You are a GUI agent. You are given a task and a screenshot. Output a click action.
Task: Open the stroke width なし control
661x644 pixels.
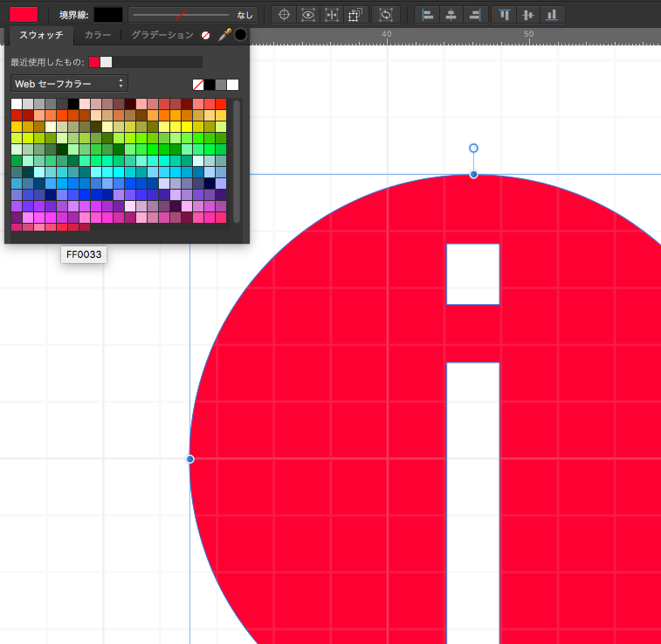click(x=193, y=15)
